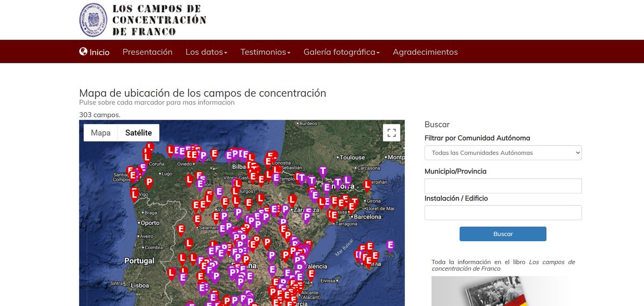This screenshot has width=644, height=306.
Task: Click the red L marker northwest of Zaragoza
Action: tap(292, 200)
